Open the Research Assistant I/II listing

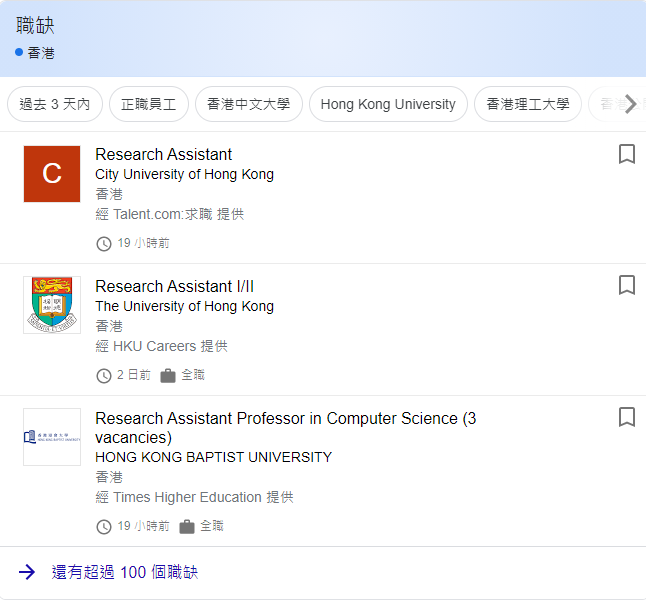click(175, 286)
